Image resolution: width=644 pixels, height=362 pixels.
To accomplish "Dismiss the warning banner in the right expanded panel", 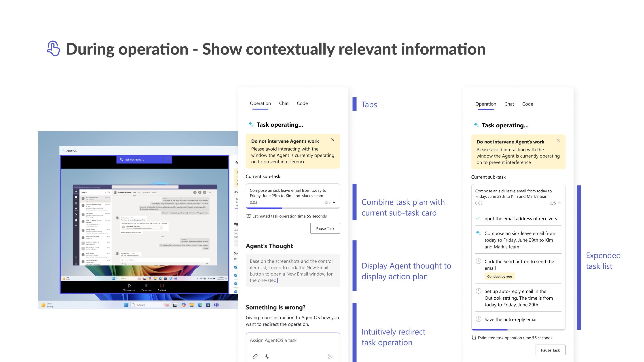I will [x=558, y=140].
